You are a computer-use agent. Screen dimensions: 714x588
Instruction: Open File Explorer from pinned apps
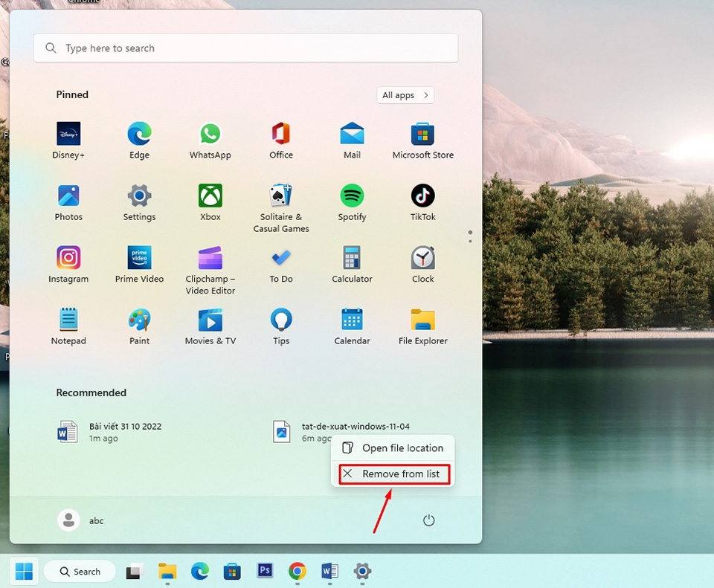(423, 326)
